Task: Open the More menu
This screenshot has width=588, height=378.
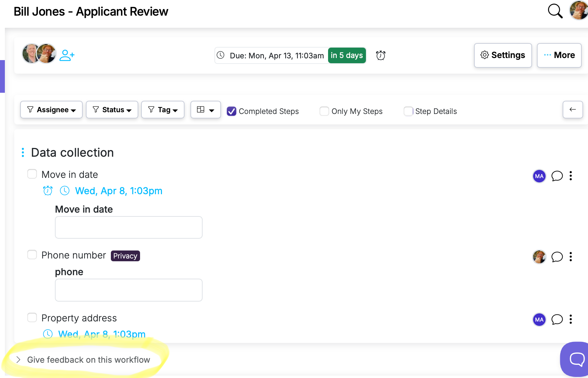Action: 559,55
